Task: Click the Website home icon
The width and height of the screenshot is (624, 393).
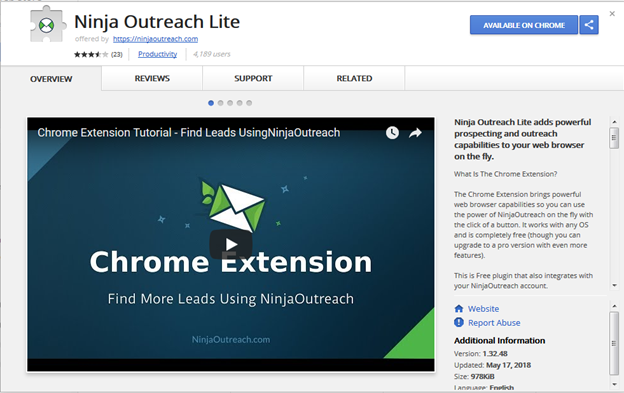Action: click(459, 309)
